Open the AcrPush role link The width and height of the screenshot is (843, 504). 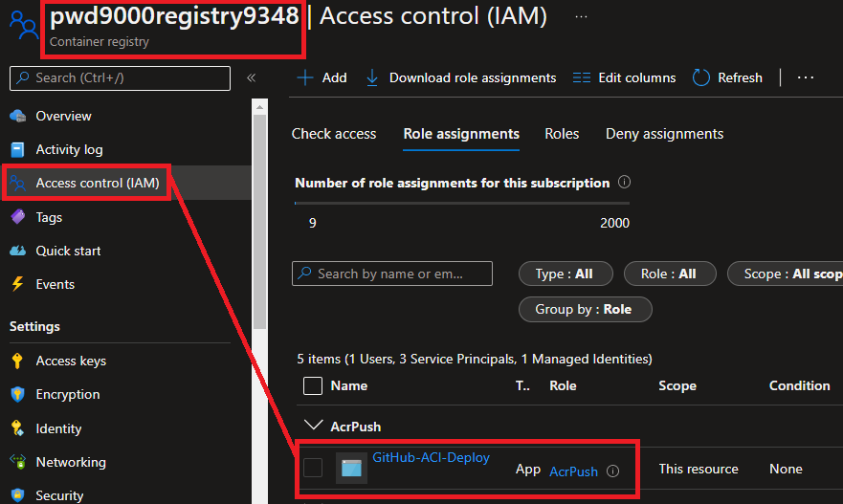tap(574, 471)
